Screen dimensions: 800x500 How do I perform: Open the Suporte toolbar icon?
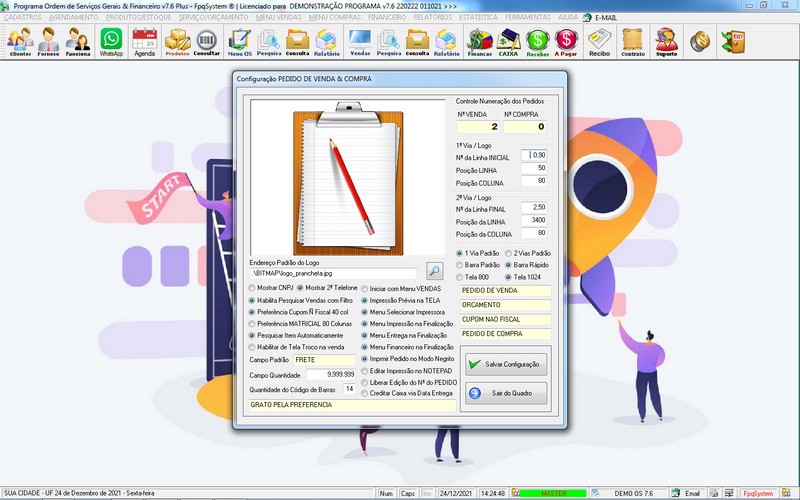[x=666, y=42]
